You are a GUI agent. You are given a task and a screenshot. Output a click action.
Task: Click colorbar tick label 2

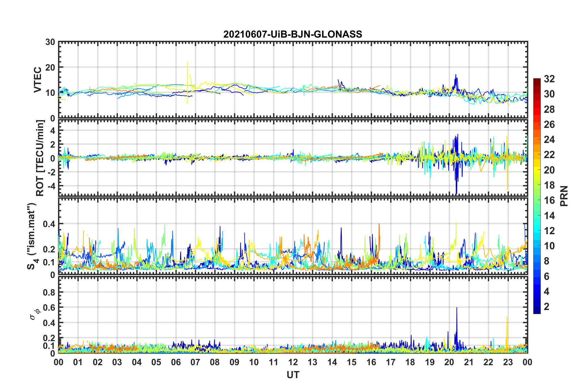point(547,307)
